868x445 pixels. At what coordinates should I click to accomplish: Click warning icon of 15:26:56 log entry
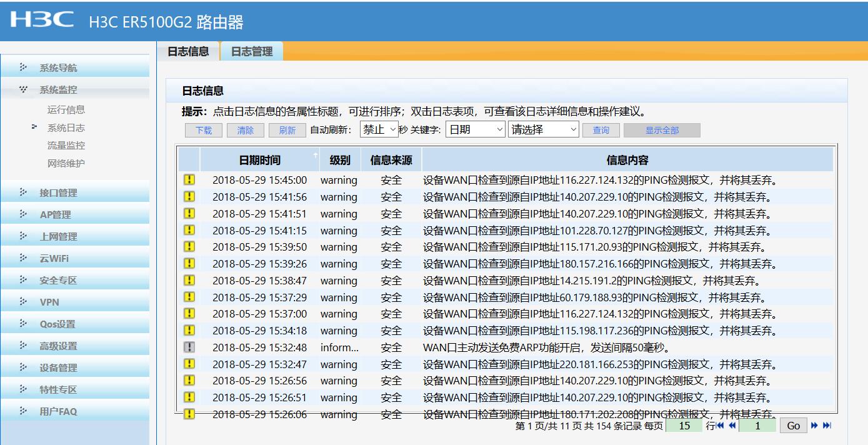coord(189,381)
